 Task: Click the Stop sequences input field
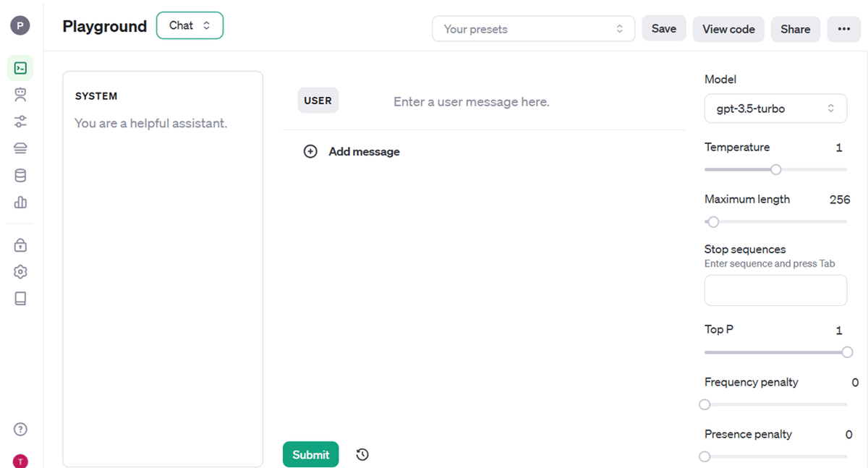point(775,290)
